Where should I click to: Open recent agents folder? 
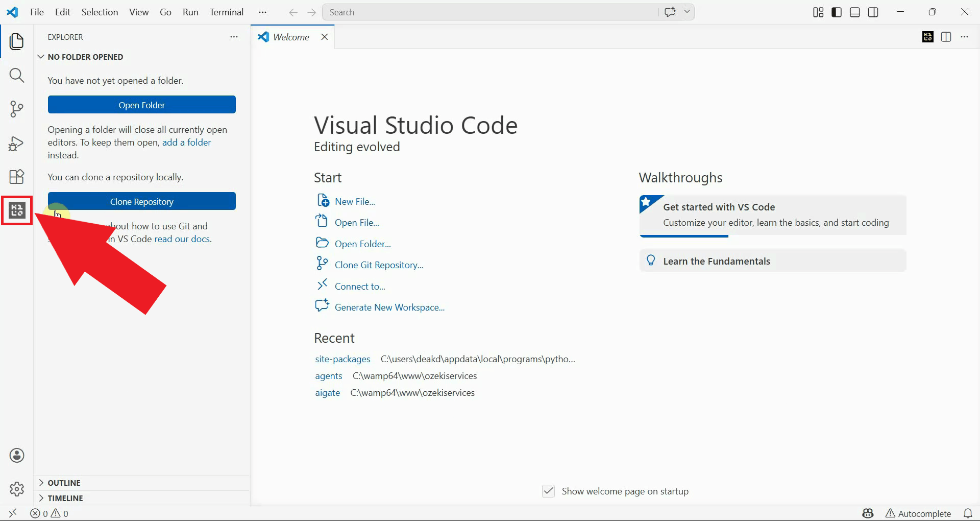coord(329,376)
